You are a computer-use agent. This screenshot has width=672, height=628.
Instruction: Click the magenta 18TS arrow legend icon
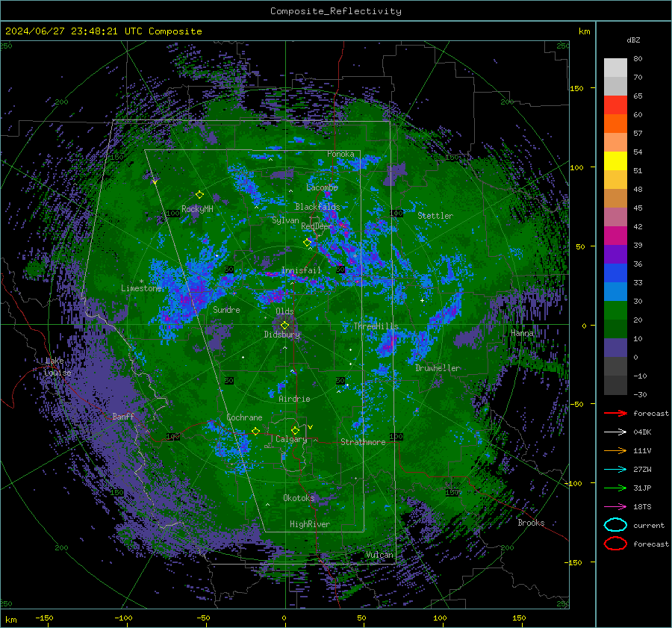click(615, 506)
